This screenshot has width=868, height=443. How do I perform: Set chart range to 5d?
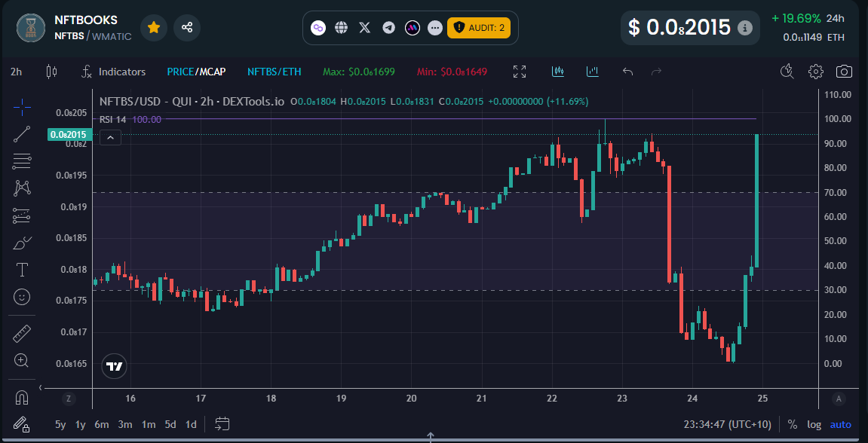(x=170, y=425)
